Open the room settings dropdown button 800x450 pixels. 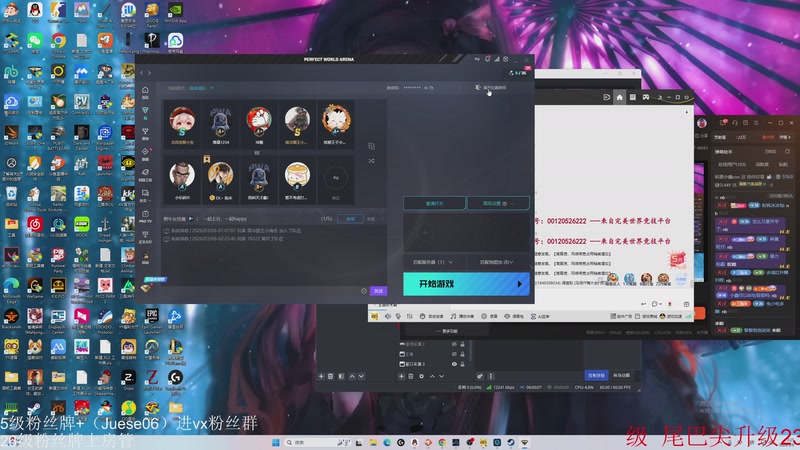(x=498, y=204)
